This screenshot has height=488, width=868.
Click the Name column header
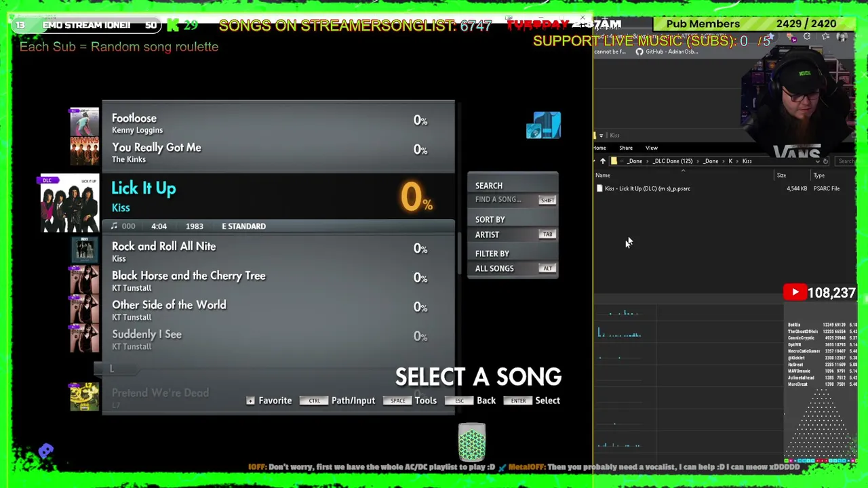point(603,176)
